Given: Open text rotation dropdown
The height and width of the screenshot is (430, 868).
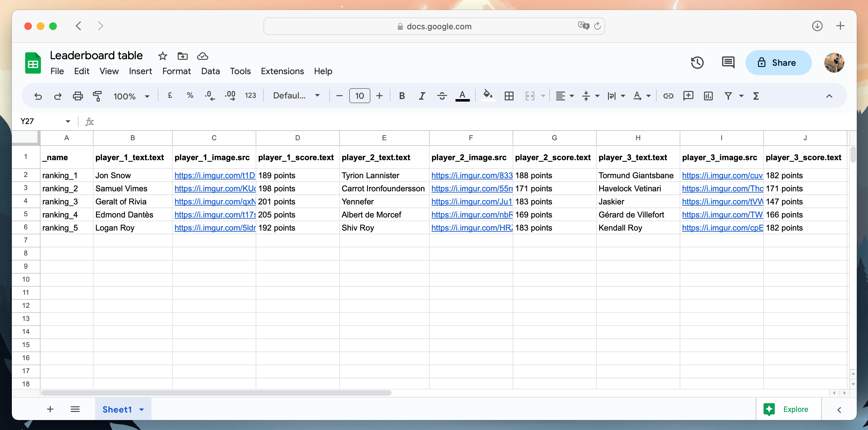Looking at the screenshot, I should point(642,96).
